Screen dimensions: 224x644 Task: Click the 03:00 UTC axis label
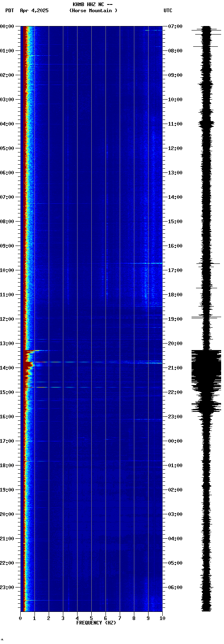tap(175, 514)
